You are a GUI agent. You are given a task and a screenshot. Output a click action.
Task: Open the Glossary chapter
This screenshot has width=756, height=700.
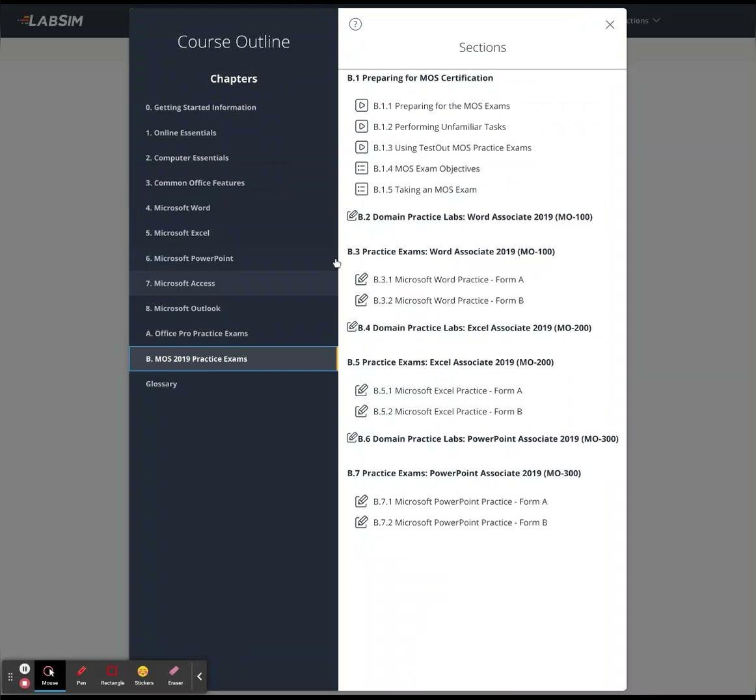pos(234,384)
